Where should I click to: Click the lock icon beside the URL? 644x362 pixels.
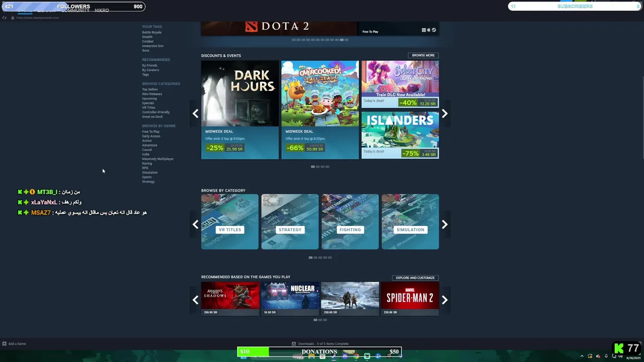coord(12,18)
